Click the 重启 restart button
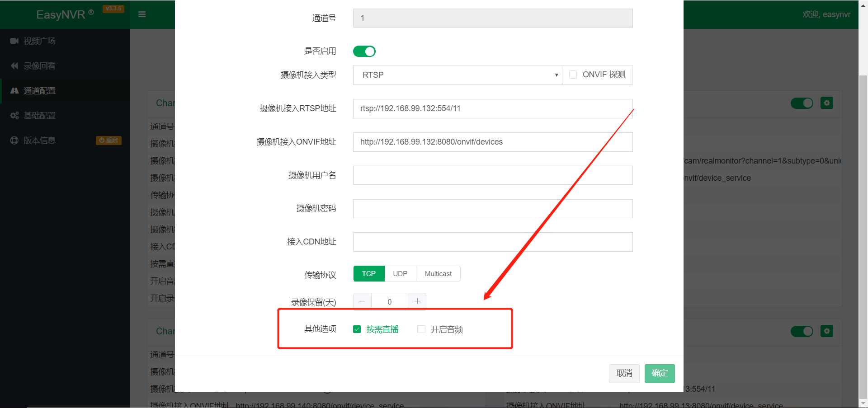The height and width of the screenshot is (408, 868). (108, 140)
